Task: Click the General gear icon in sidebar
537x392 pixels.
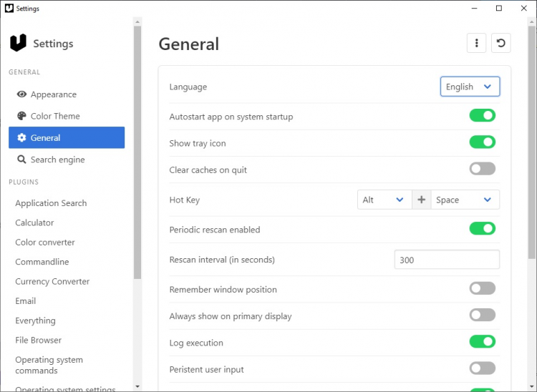Action: 21,138
